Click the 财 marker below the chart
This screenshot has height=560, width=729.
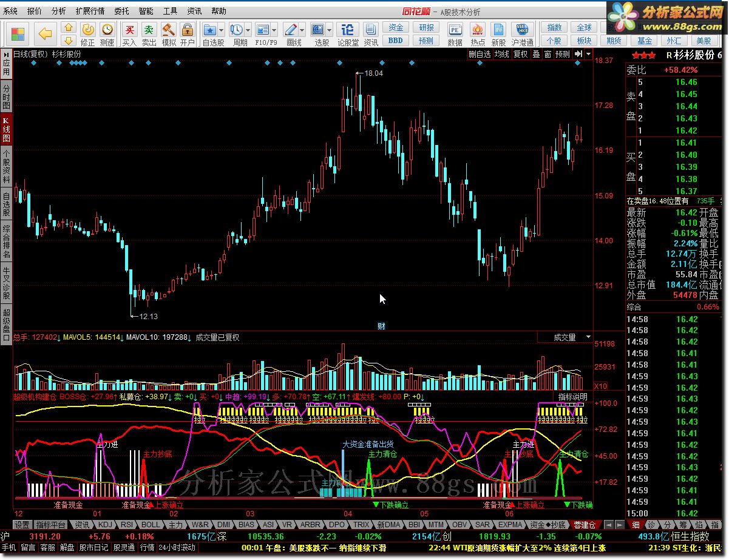coord(381,326)
